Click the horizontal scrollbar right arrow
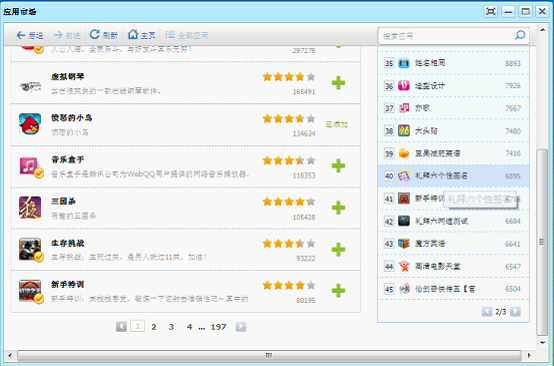Viewport: 554px width, 366px height. coord(529,355)
